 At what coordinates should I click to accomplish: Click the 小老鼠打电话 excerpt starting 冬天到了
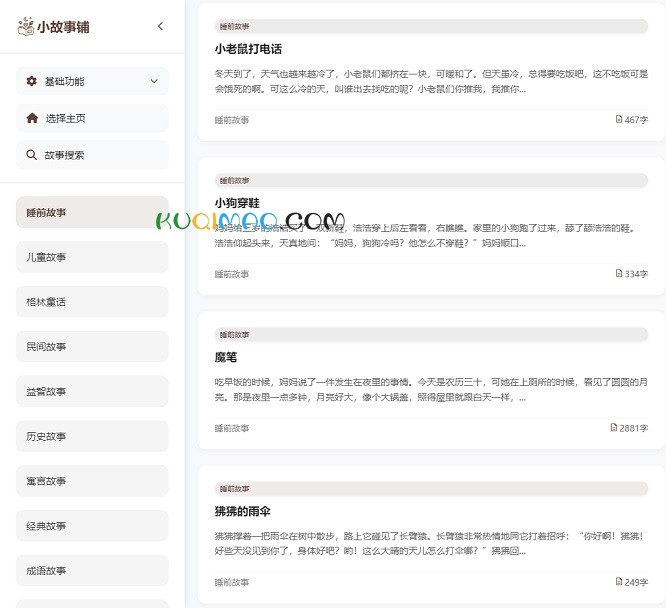(431, 82)
